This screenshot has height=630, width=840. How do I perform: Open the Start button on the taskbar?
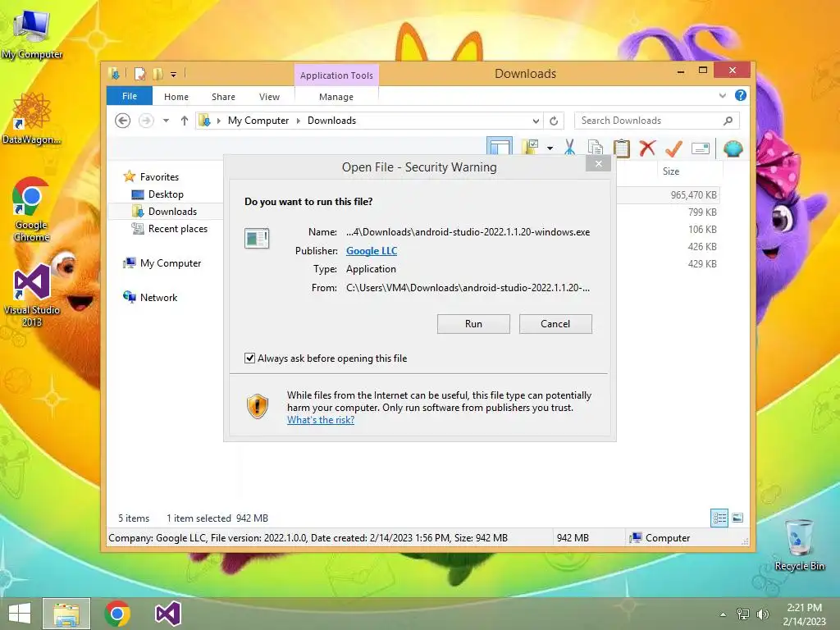click(20, 614)
